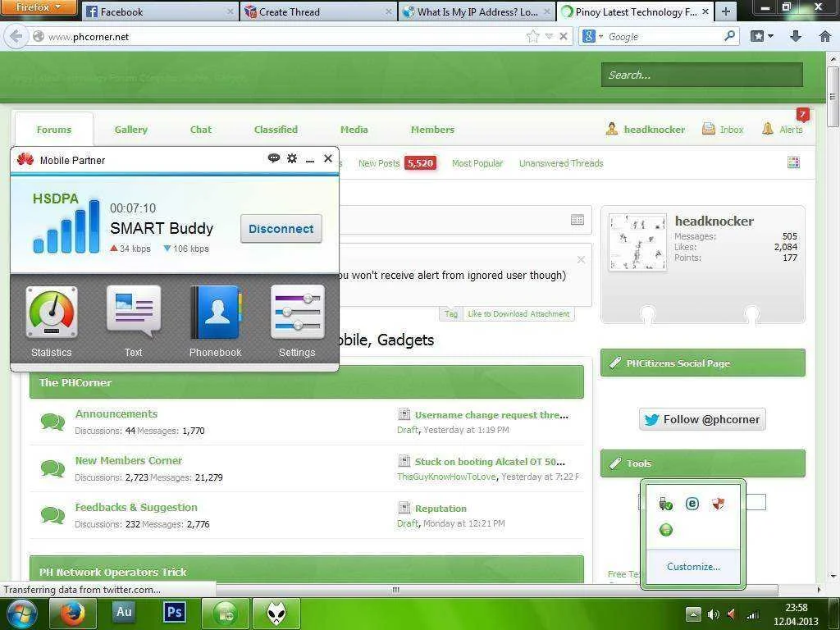The height and width of the screenshot is (630, 840).
Task: Click bookmark star in address bar
Action: click(532, 36)
